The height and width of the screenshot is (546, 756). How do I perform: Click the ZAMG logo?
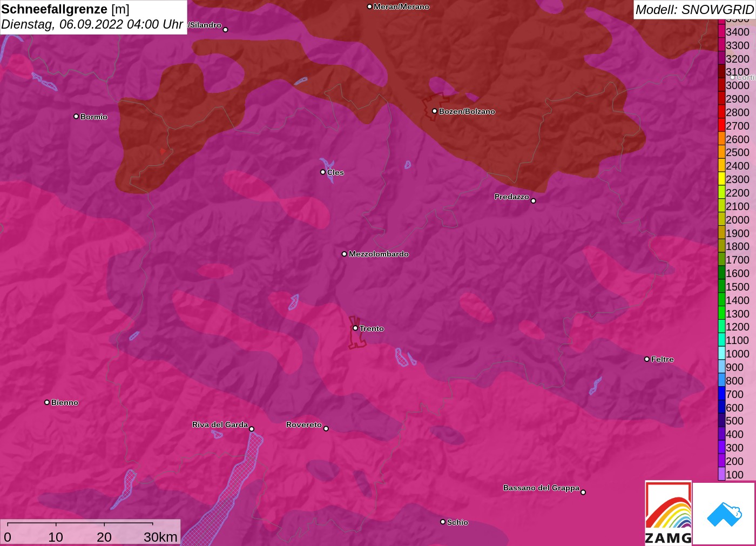[x=668, y=513]
